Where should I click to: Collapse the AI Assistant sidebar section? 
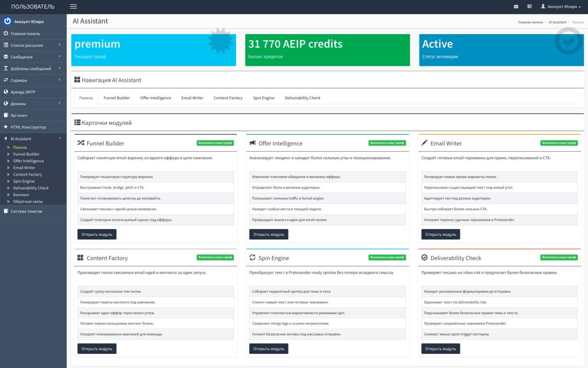(x=33, y=138)
